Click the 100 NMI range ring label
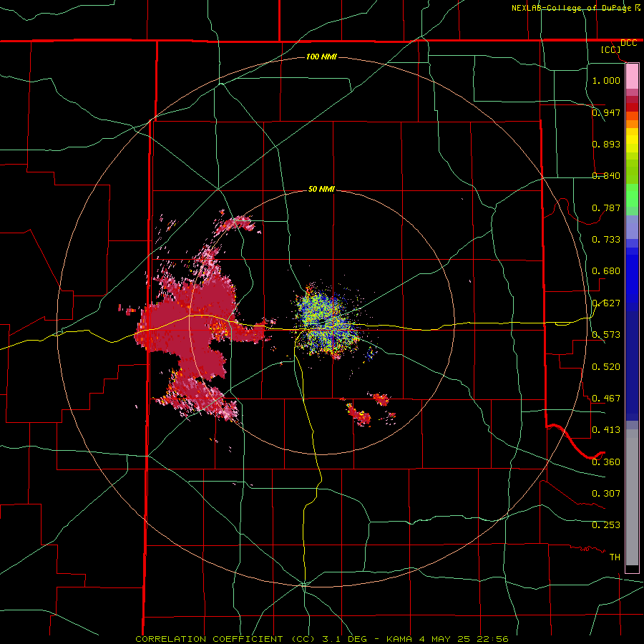This screenshot has width=644, height=644. coord(321,57)
